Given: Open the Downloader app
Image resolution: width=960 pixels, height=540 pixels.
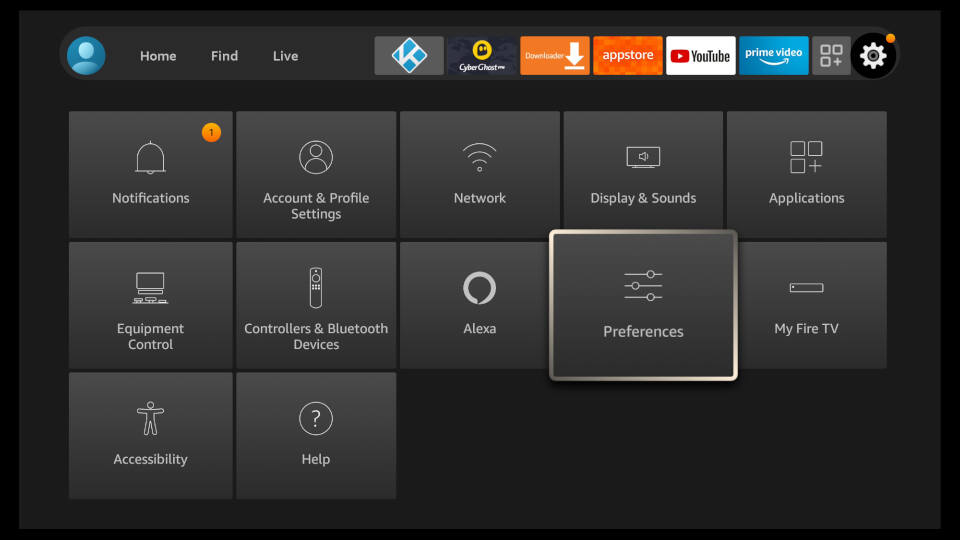Looking at the screenshot, I should pos(555,56).
